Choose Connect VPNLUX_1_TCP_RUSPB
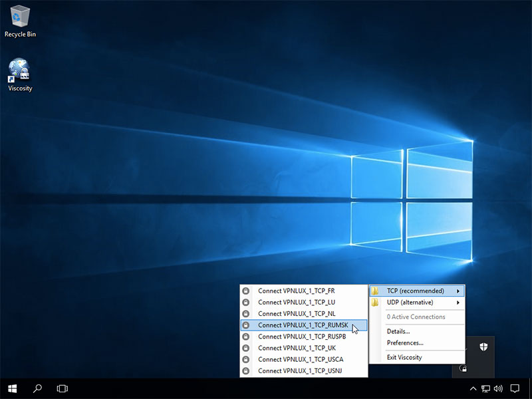Screen dimensions: 532x399 (x=304, y=336)
